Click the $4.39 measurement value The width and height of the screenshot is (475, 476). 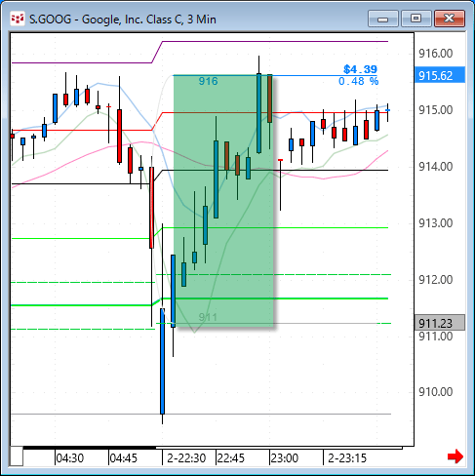[360, 69]
